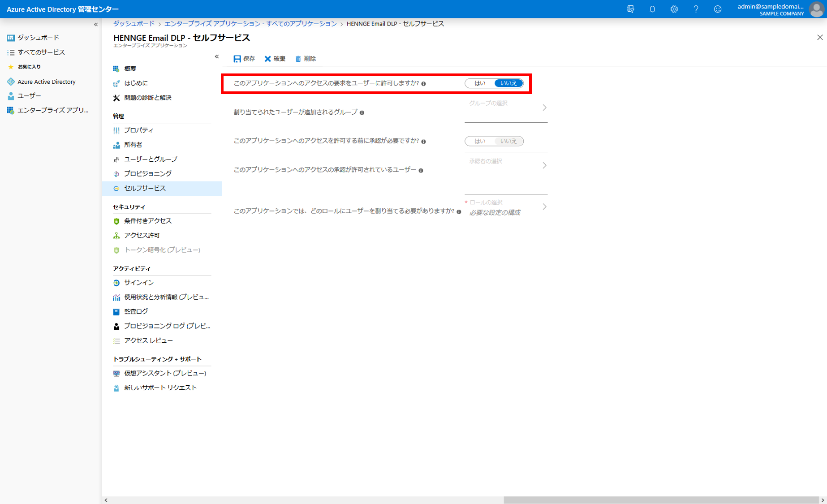Click the ダッシュボード sidebar icon
This screenshot has width=827, height=504.
point(11,38)
